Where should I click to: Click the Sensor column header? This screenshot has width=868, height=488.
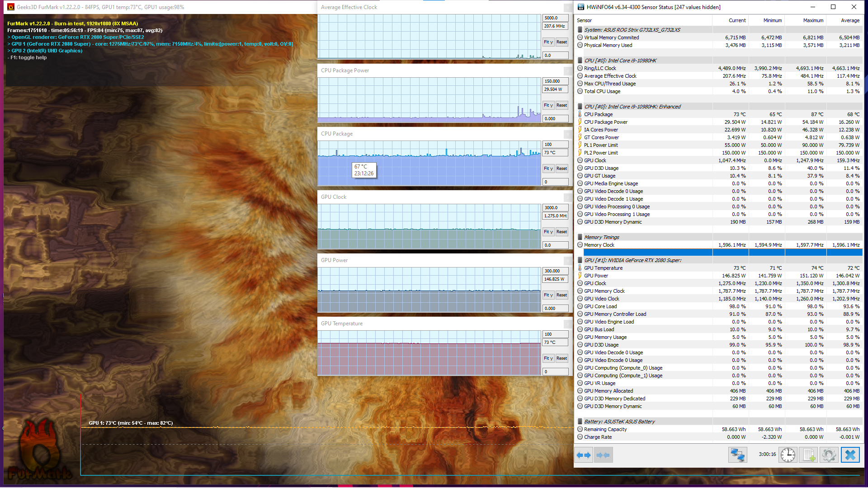click(643, 20)
